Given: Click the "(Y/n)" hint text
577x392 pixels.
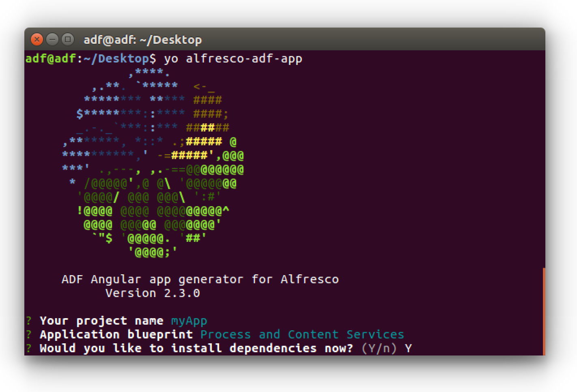Looking at the screenshot, I should tap(379, 348).
